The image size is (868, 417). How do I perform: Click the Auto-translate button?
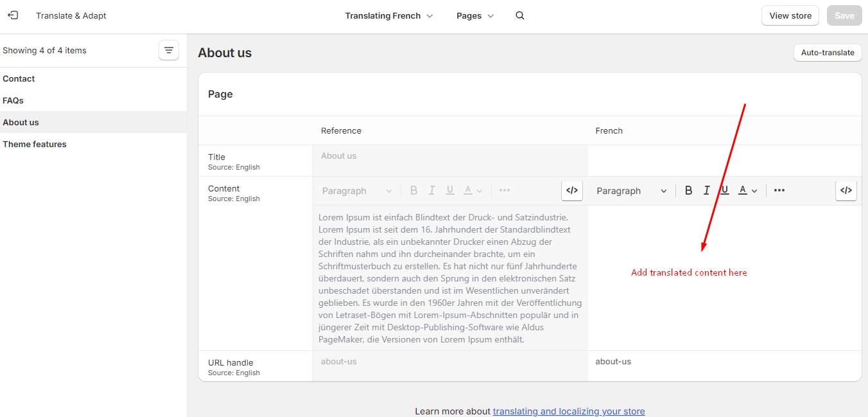click(x=827, y=53)
